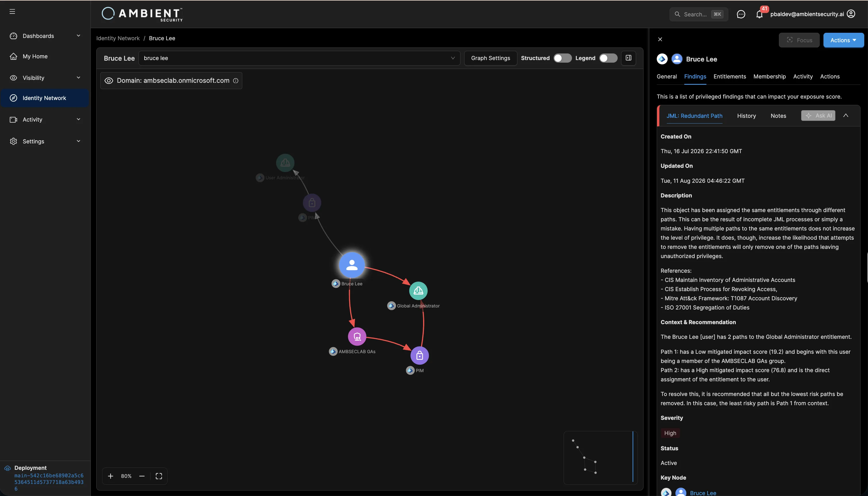Open the hamburger menu in sidebar
The width and height of the screenshot is (868, 496).
click(12, 11)
